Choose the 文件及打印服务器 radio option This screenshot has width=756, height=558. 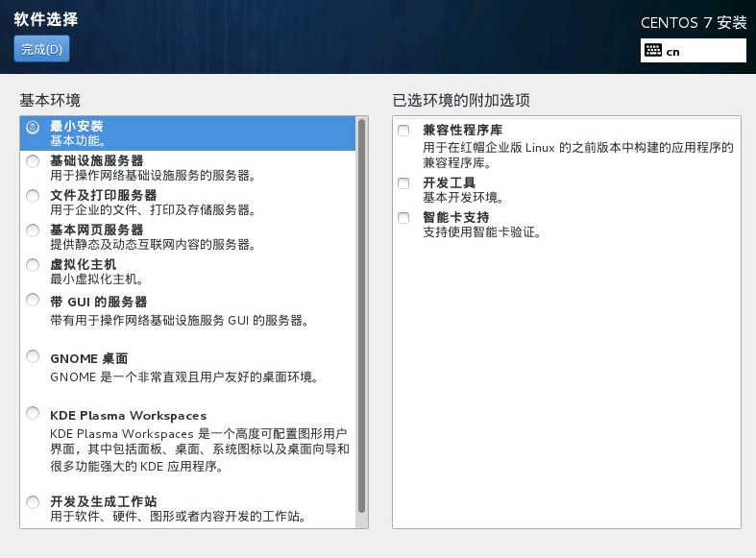pos(33,196)
